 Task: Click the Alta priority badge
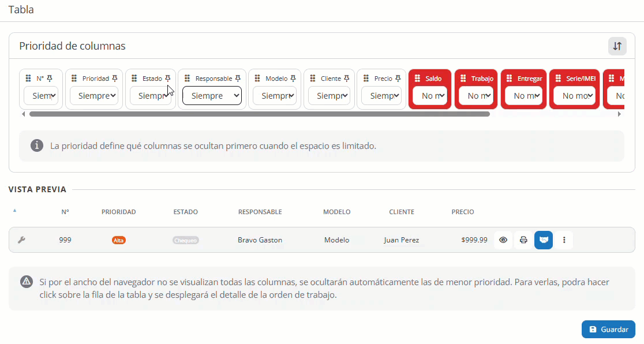pyautogui.click(x=119, y=241)
